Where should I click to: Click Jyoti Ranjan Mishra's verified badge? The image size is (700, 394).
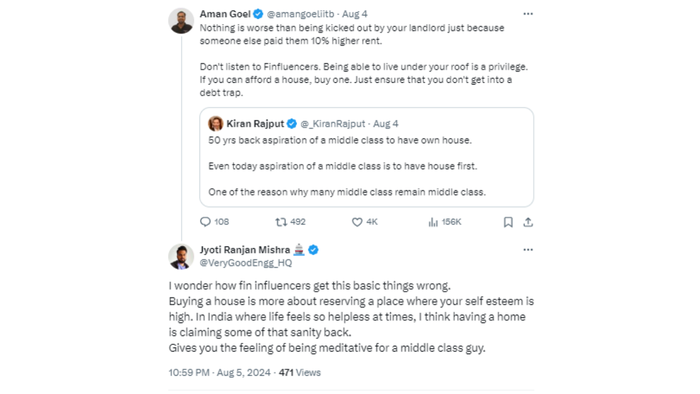click(x=313, y=250)
